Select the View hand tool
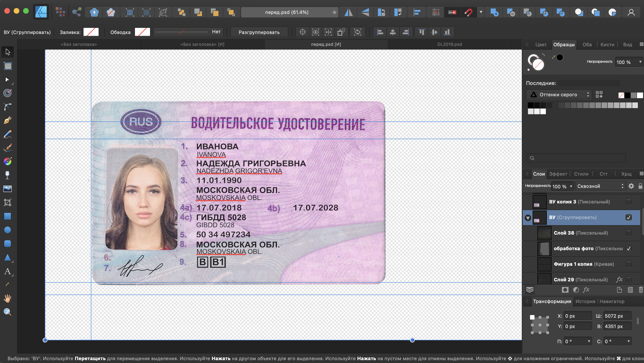 point(8,298)
